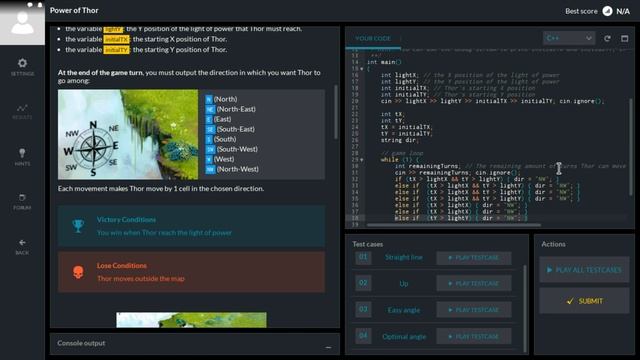
Task: Click the SW (South-West) direction entry
Action: (x=232, y=149)
